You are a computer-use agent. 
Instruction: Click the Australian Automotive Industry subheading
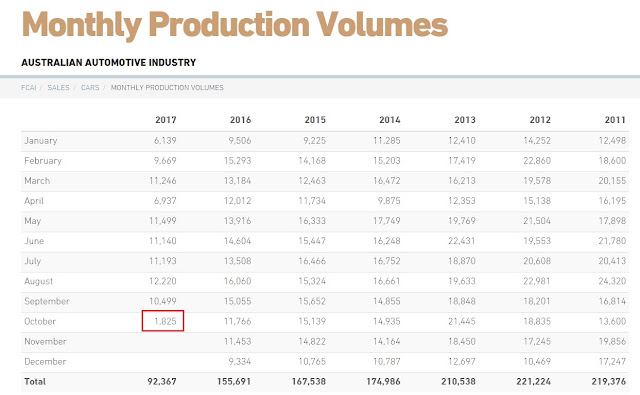tap(109, 62)
